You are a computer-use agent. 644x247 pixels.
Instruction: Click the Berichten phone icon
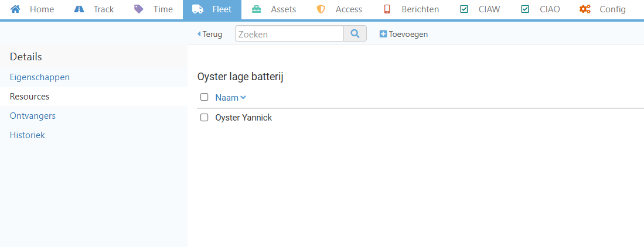point(387,9)
